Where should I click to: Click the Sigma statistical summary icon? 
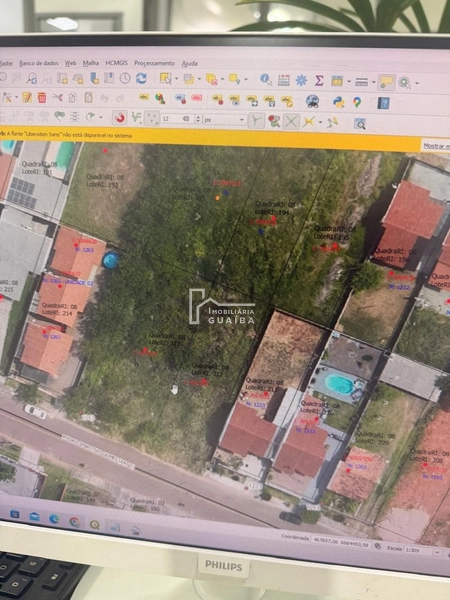[319, 80]
